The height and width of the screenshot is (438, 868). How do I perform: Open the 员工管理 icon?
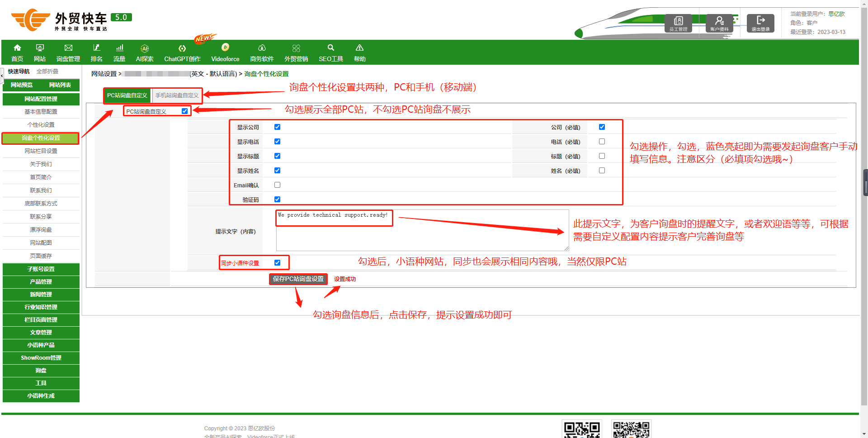678,21
